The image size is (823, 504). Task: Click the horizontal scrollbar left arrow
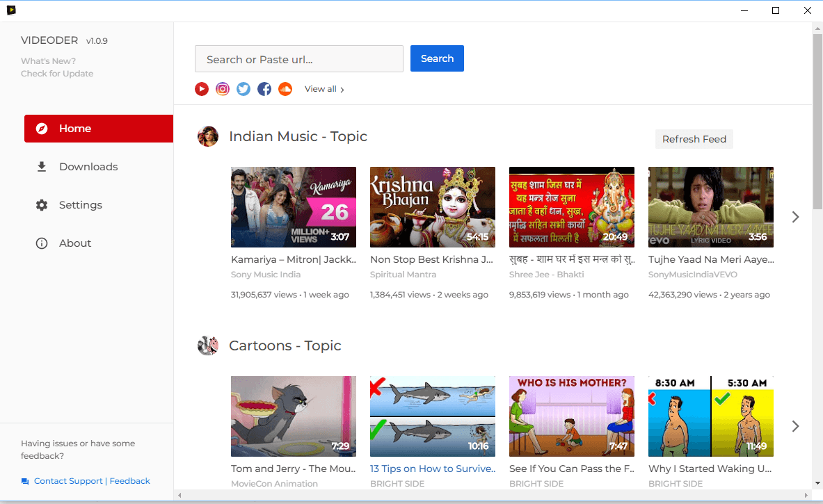(179, 495)
